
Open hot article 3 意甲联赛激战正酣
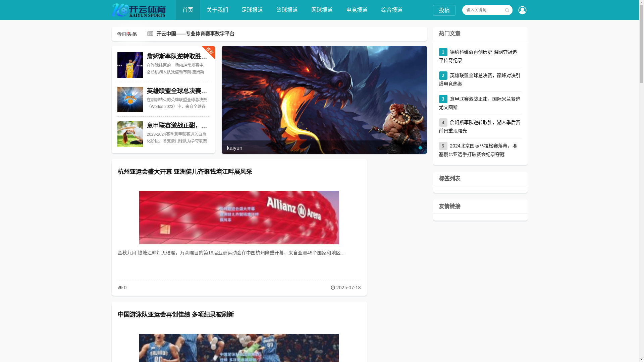tap(480, 103)
